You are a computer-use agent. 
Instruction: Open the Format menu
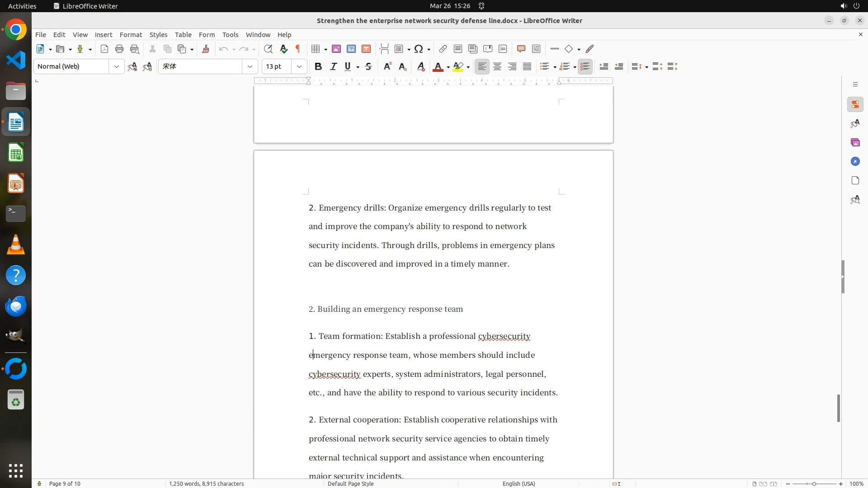[131, 34]
